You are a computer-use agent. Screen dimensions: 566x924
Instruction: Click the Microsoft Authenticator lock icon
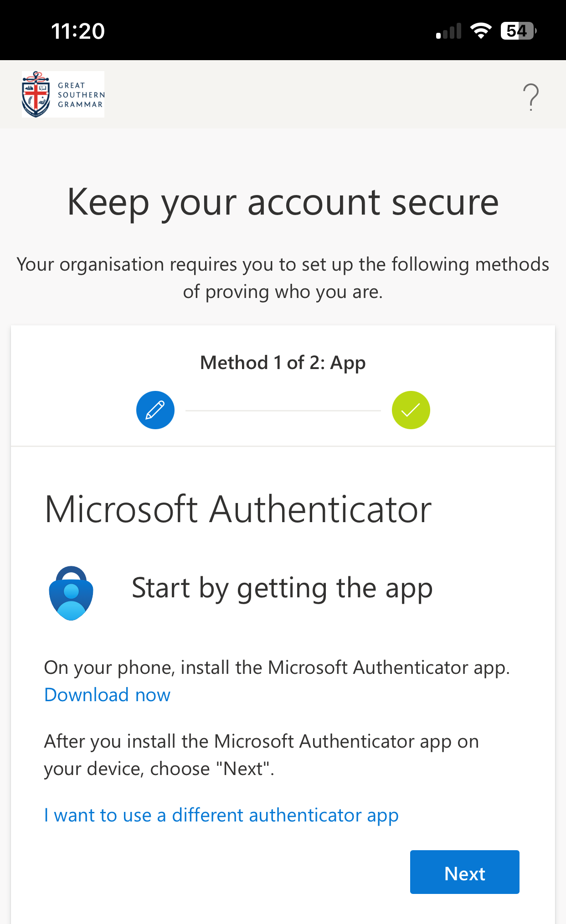click(x=72, y=592)
